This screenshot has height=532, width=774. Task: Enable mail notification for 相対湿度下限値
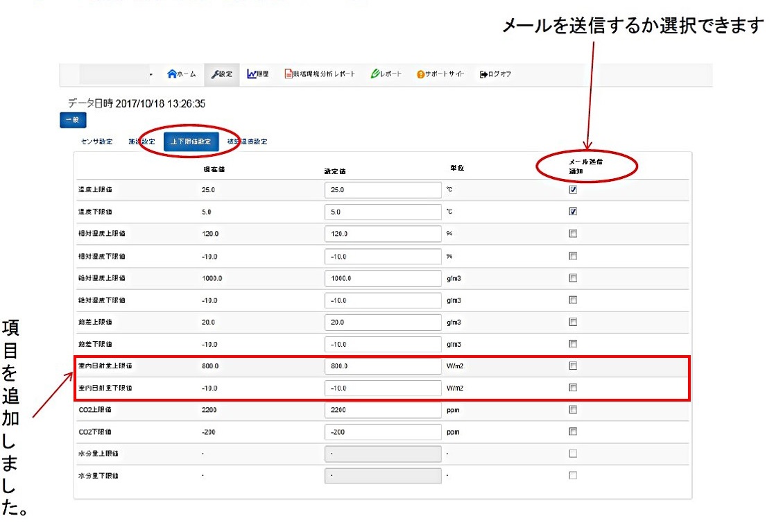coord(573,256)
